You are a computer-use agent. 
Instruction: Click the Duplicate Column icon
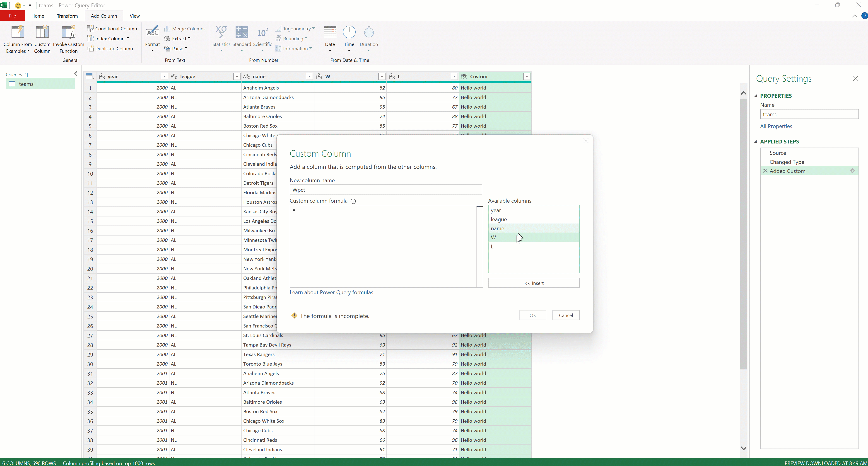coord(90,49)
